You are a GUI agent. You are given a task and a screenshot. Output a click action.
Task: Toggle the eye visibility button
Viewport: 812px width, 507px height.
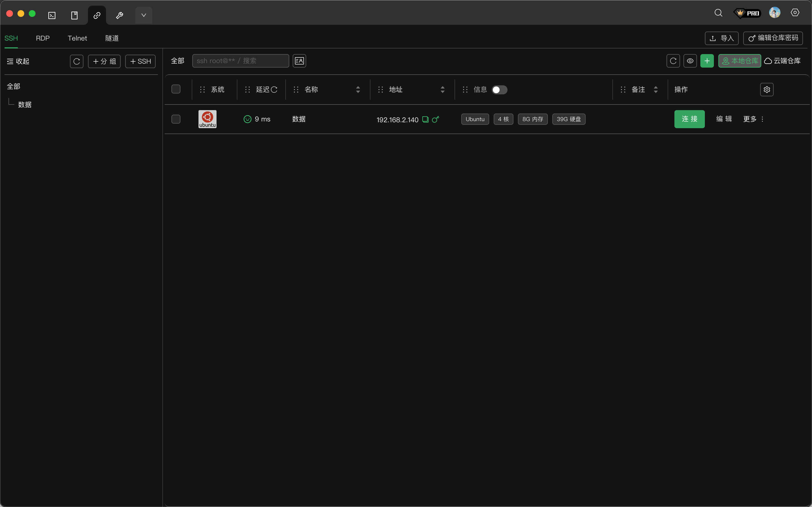click(690, 61)
